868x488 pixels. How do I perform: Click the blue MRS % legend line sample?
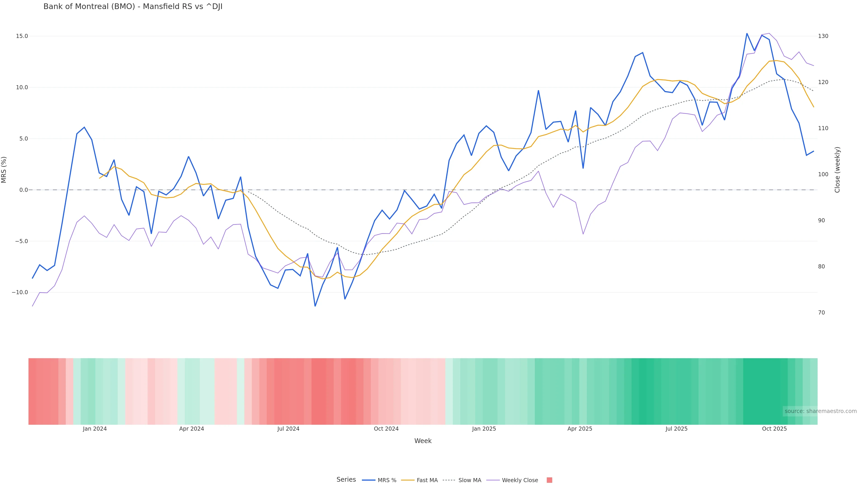(368, 480)
